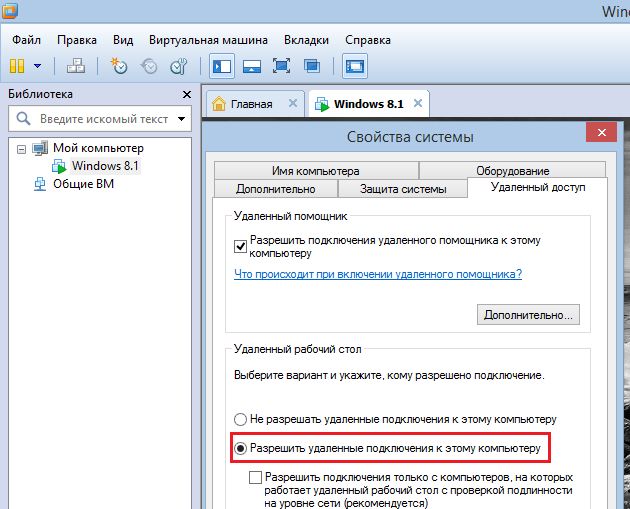Enable network level authentication checkbox
This screenshot has width=630, height=509.
click(256, 477)
